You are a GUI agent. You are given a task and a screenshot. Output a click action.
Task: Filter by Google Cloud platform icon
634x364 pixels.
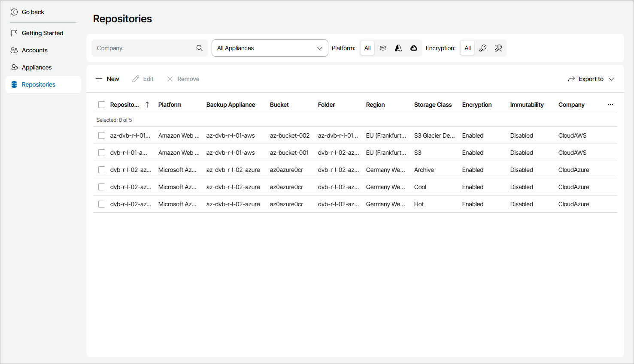tap(414, 48)
